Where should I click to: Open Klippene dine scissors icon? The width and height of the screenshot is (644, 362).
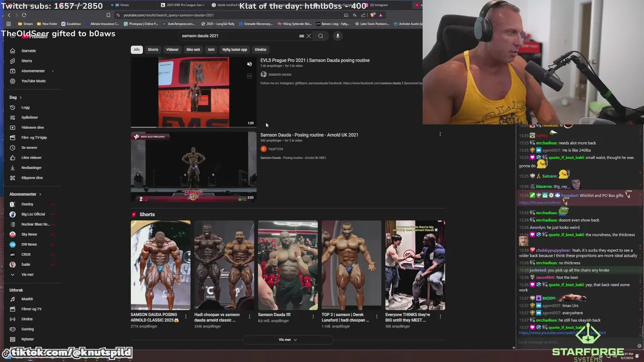(13, 177)
